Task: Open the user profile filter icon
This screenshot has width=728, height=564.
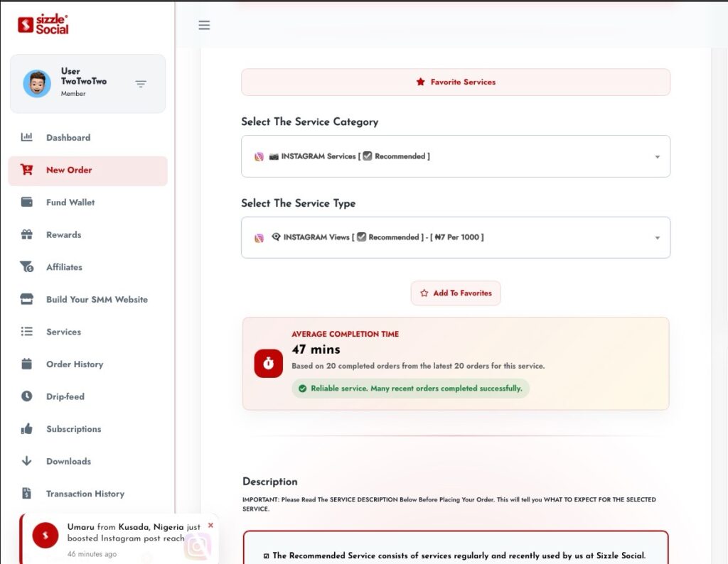Action: [x=141, y=84]
